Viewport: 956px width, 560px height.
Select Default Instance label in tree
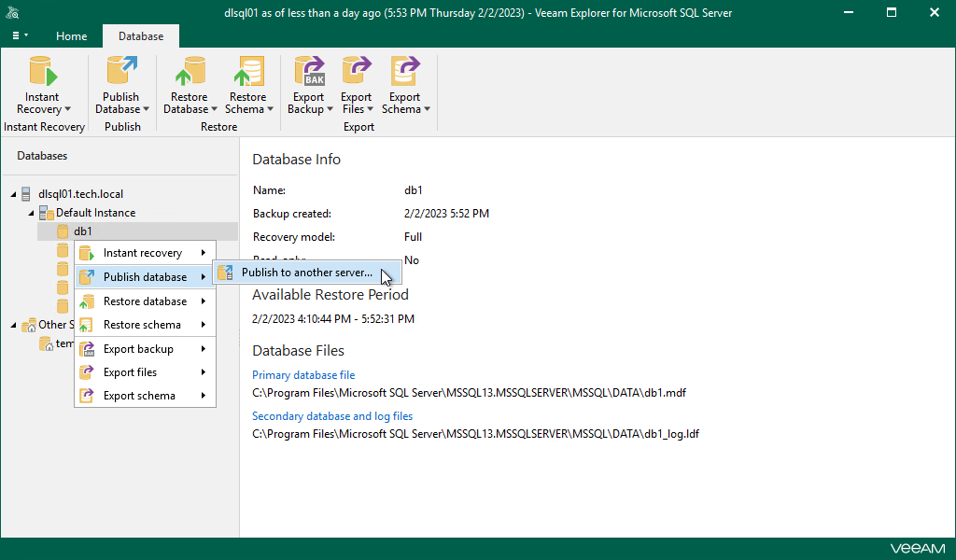(96, 213)
